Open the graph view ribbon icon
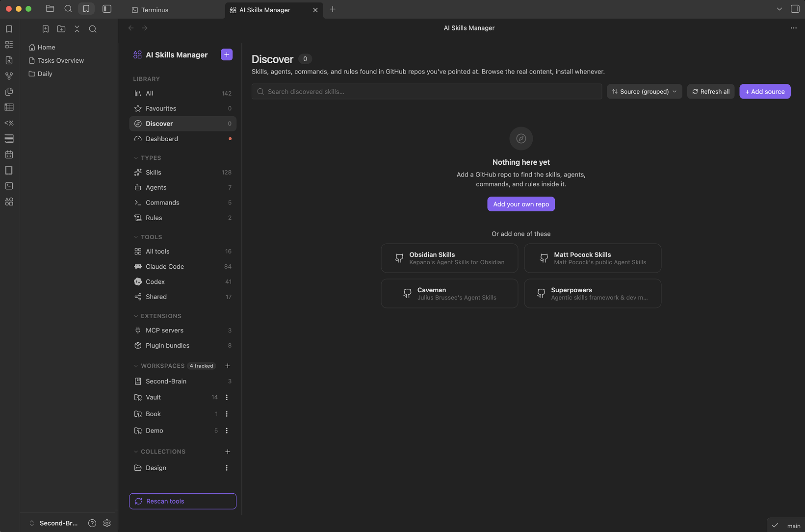The height and width of the screenshot is (532, 805). click(x=9, y=76)
